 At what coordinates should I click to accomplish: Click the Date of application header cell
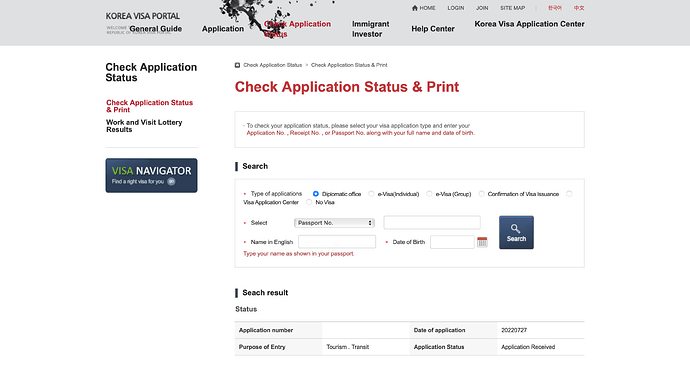[453, 330]
